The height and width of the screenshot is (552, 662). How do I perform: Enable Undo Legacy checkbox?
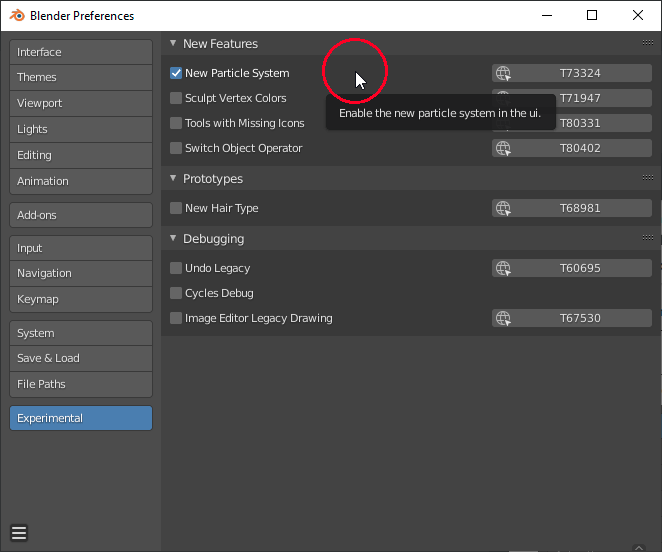tap(176, 268)
